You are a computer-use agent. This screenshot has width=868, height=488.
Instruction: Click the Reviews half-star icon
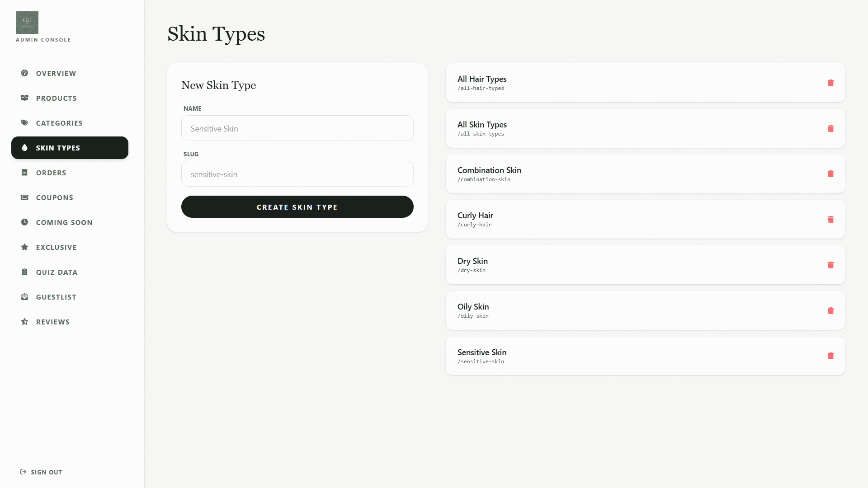[x=24, y=321]
